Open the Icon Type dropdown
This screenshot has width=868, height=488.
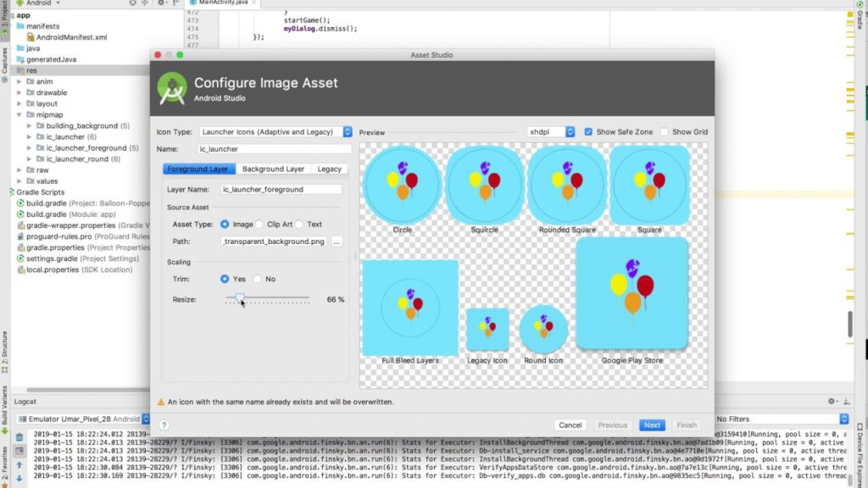[x=275, y=131]
